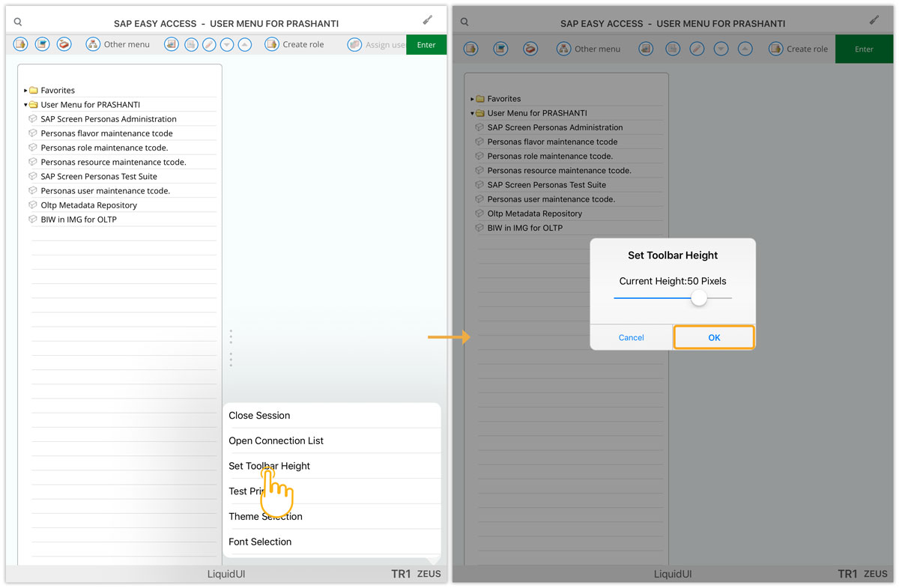Image resolution: width=899 pixels, height=588 pixels.
Task: Click the paintbrush icon in the dimmed dialog screen
Action: point(874,20)
